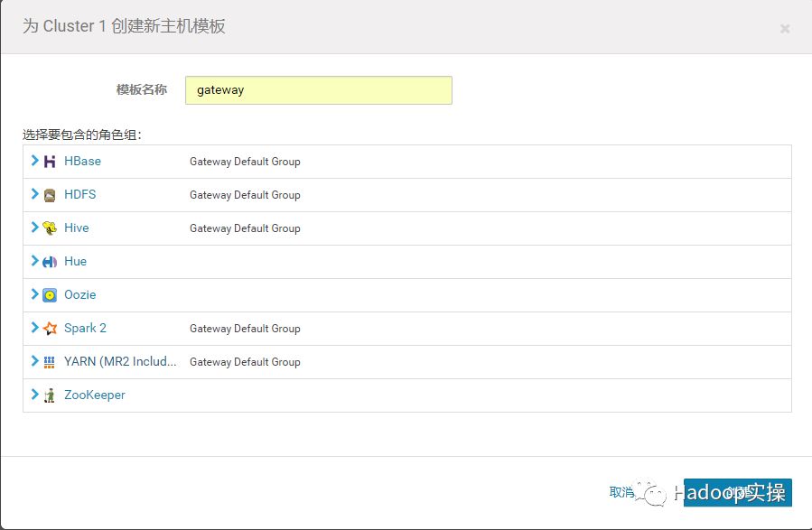Click the Spark 2 star icon
Image resolution: width=812 pixels, height=530 pixels.
click(50, 329)
